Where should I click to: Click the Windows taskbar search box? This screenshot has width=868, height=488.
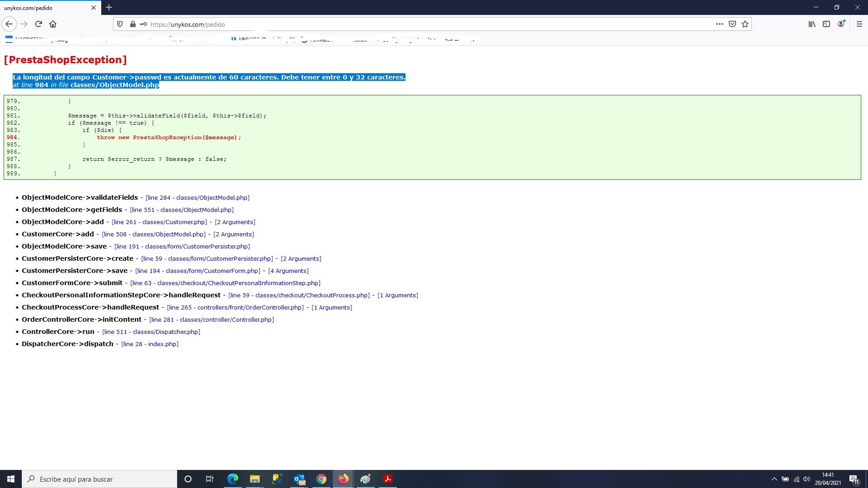pos(99,479)
